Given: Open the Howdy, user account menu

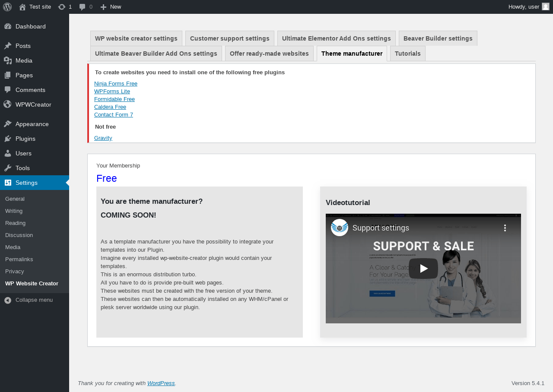Looking at the screenshot, I should pyautogui.click(x=529, y=7).
